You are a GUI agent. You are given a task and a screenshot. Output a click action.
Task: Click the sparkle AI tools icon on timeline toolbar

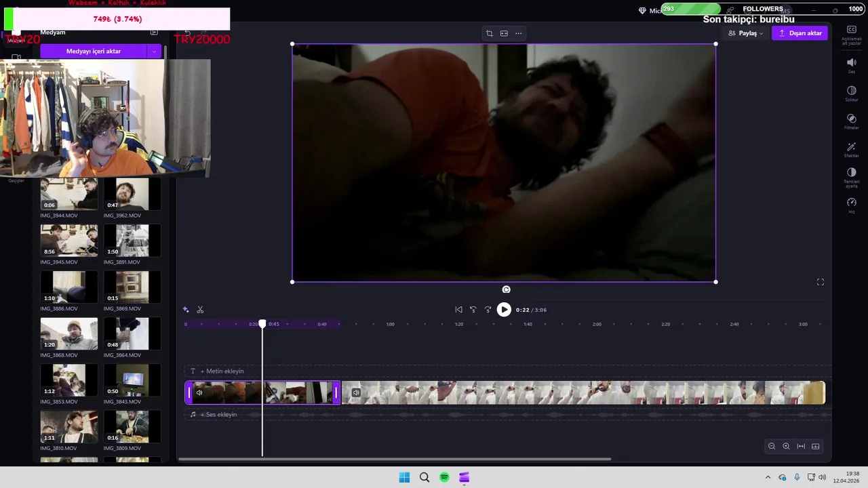pyautogui.click(x=186, y=310)
